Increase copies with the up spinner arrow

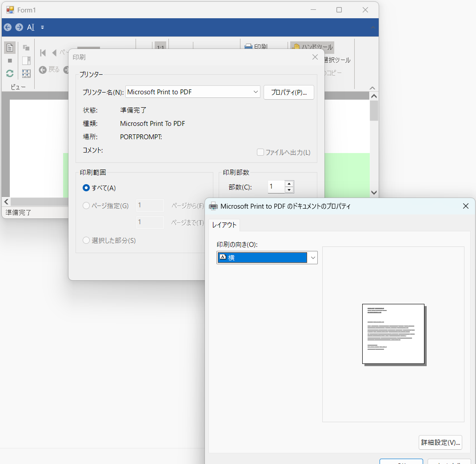pos(289,184)
